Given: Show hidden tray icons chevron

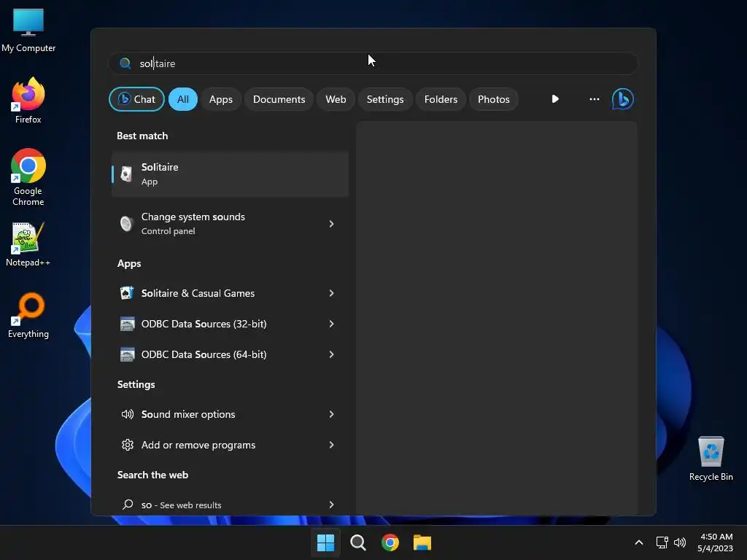Looking at the screenshot, I should pyautogui.click(x=639, y=542).
